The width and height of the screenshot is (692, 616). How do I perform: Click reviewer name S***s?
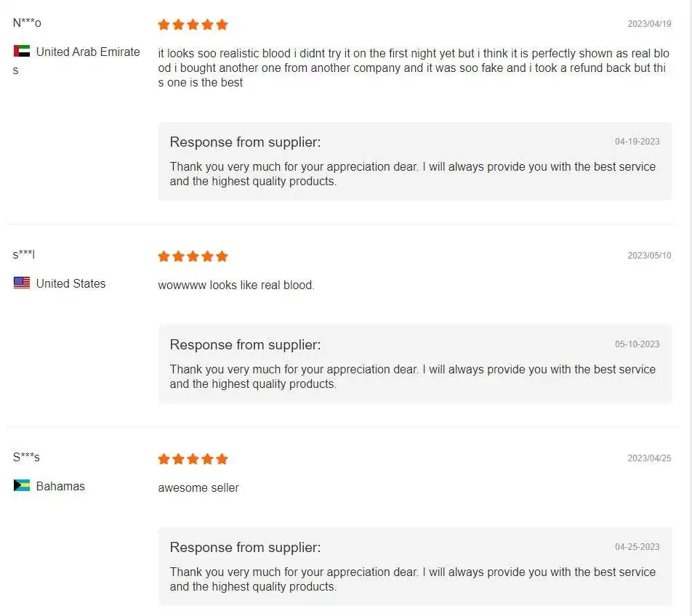coord(26,458)
